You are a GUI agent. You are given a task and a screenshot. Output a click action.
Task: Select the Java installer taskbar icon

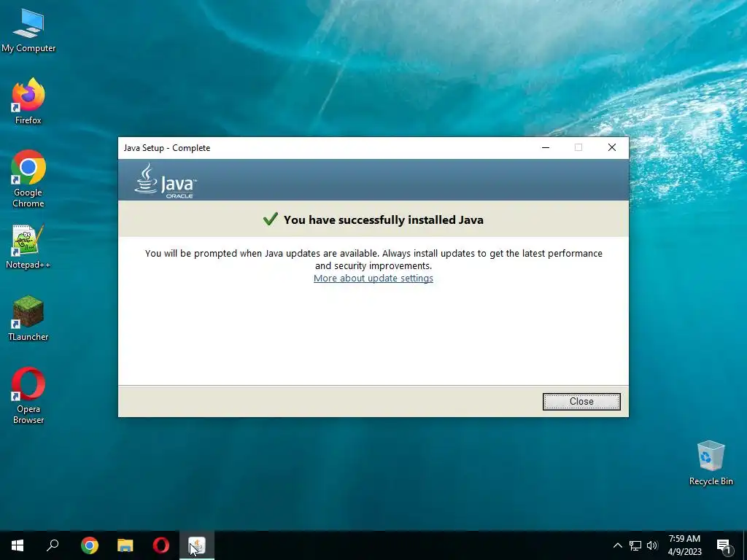[x=197, y=545]
